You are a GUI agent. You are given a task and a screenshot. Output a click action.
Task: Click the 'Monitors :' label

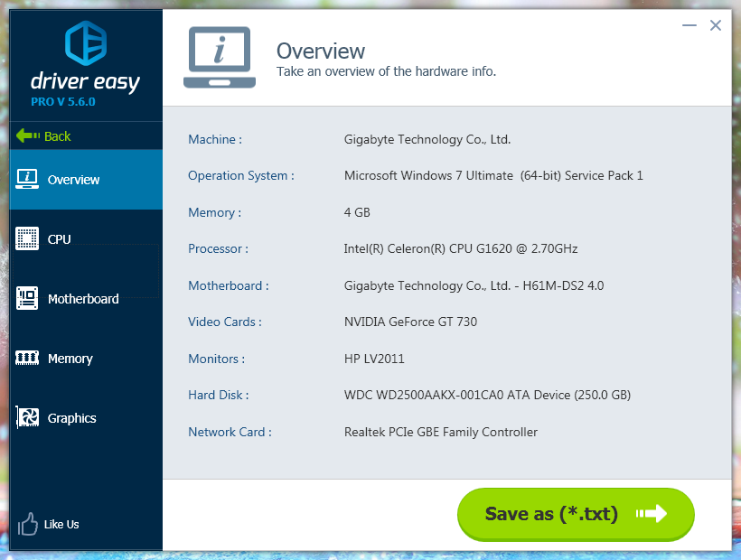(x=217, y=359)
